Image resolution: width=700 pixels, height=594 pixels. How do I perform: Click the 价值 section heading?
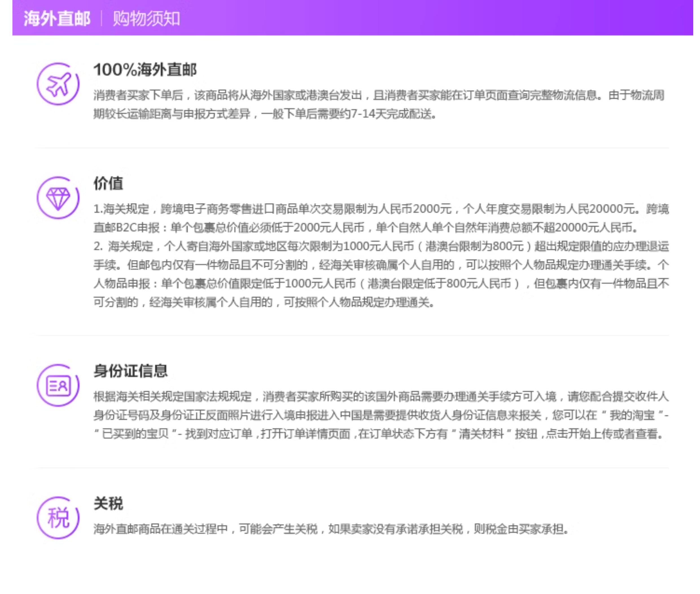[108, 184]
